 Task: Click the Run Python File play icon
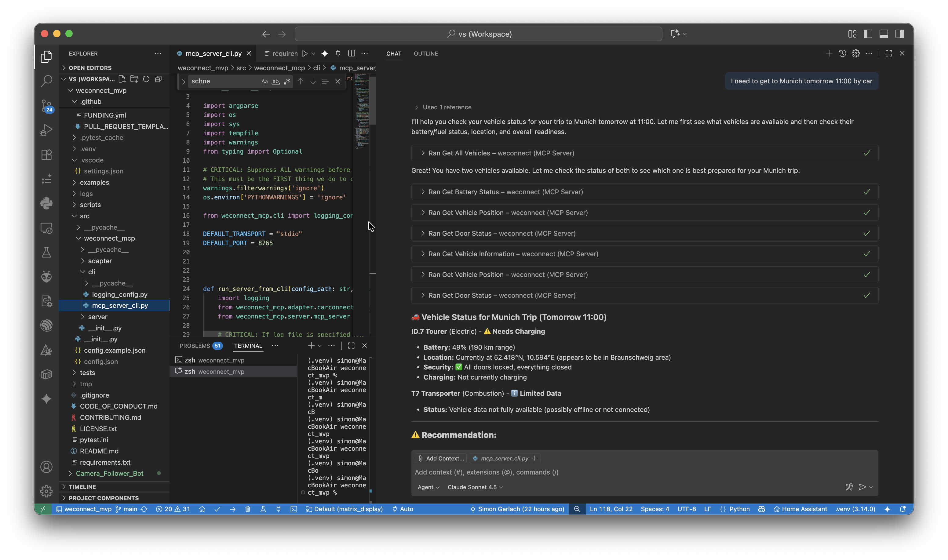click(305, 53)
